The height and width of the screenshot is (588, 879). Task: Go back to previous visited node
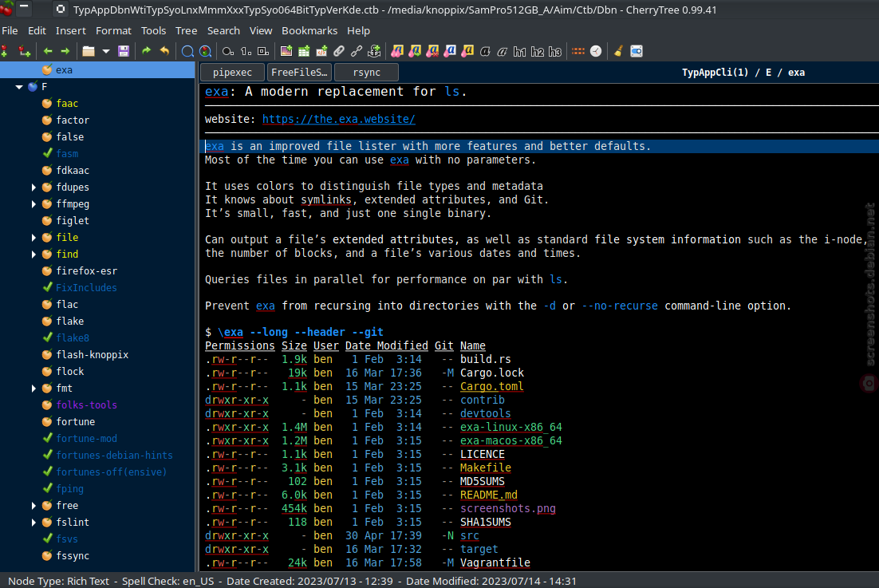[48, 51]
